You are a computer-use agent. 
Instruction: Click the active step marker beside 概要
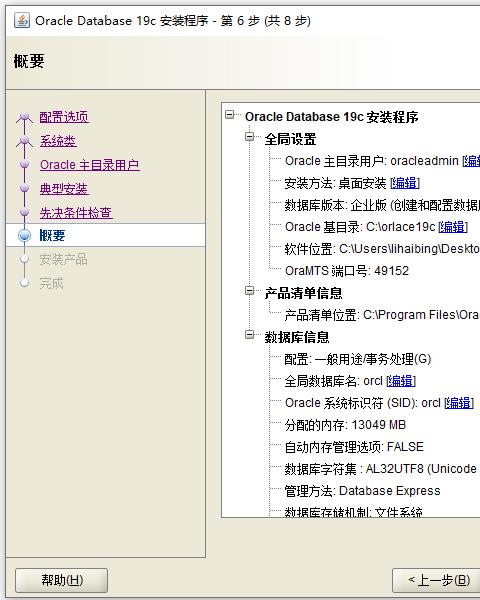[x=24, y=235]
